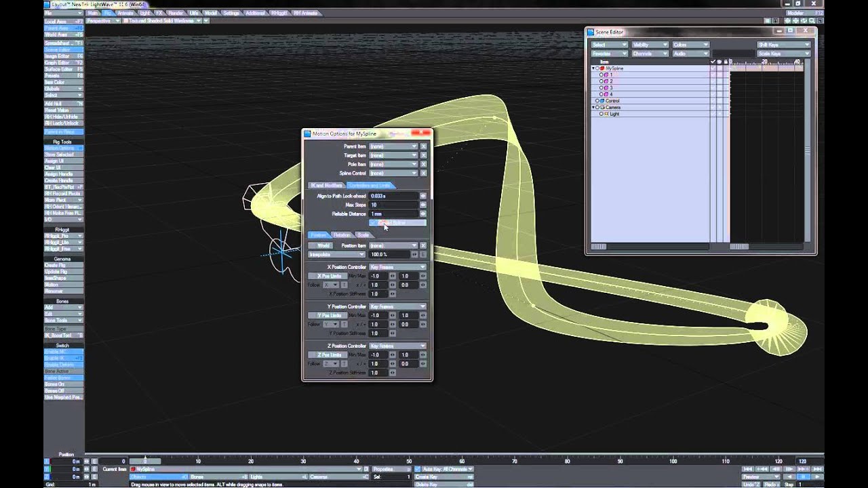Click the Camera icon in Scene Editor
This screenshot has height=488, width=868.
(x=602, y=107)
